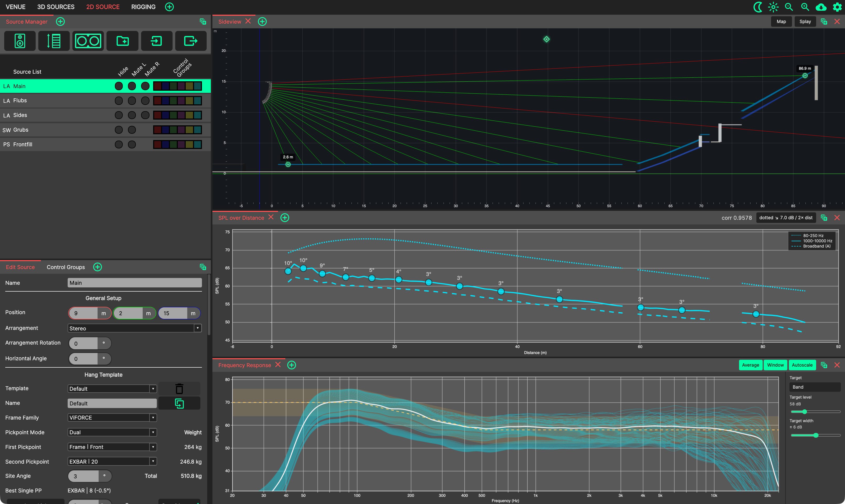The width and height of the screenshot is (845, 504).
Task: Open the Template Default dropdown
Action: click(x=112, y=389)
